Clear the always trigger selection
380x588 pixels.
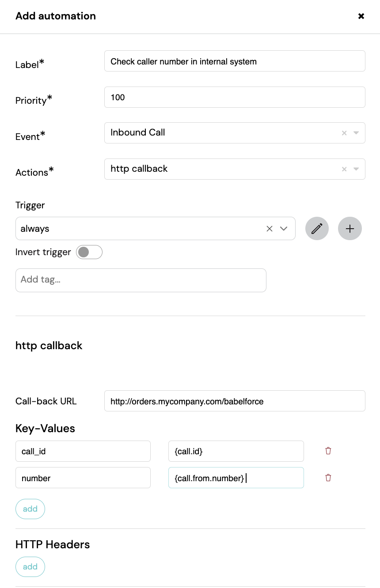tap(270, 229)
